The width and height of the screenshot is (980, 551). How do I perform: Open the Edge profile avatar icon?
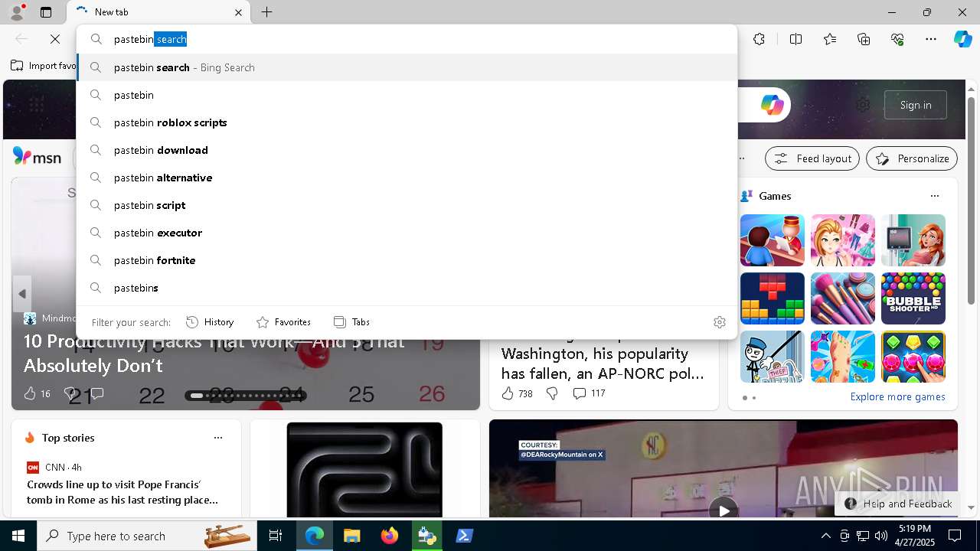coord(17,12)
